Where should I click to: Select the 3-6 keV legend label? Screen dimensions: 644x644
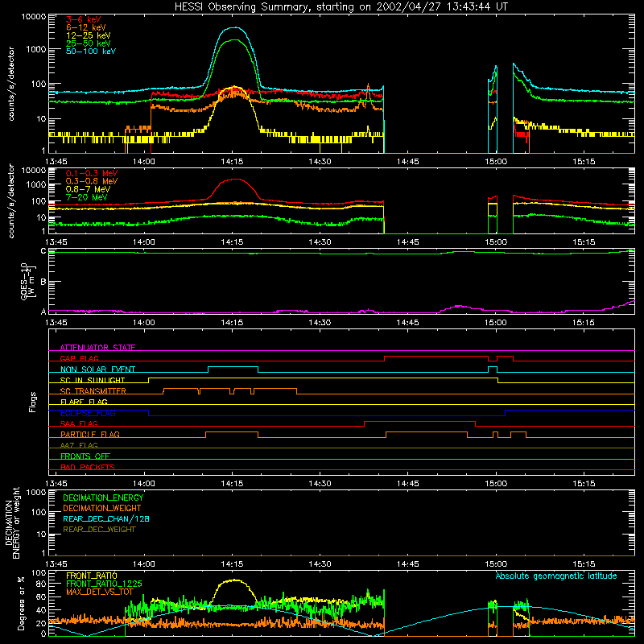click(x=84, y=19)
